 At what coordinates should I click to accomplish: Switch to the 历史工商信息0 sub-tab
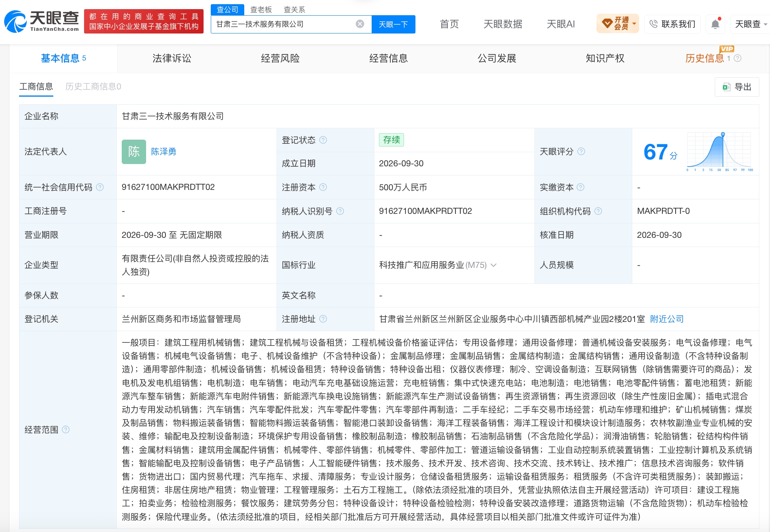[93, 87]
